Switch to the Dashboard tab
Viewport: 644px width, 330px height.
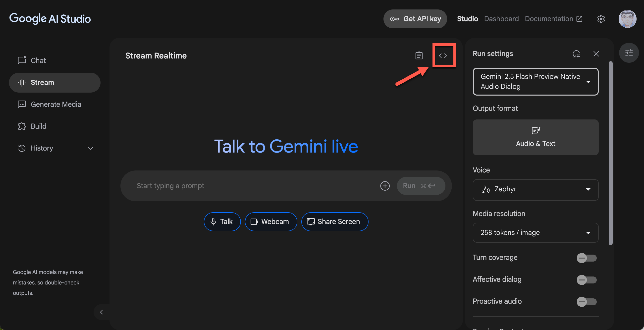coord(501,18)
